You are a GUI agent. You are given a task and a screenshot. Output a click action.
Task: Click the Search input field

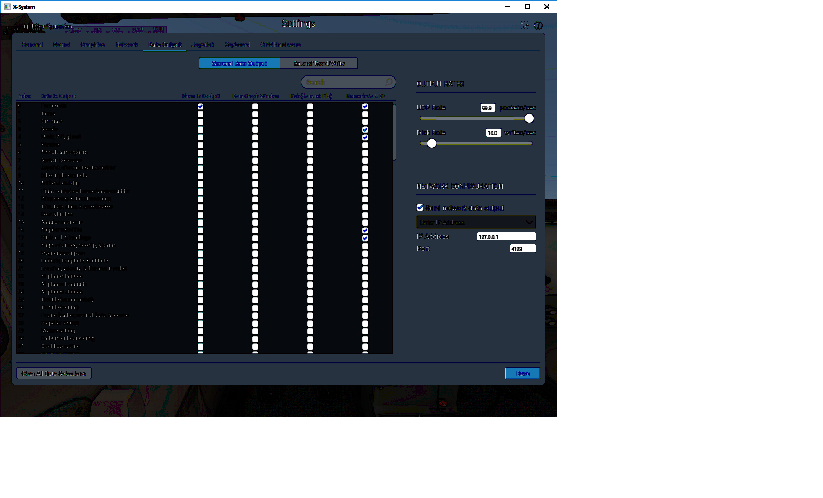(x=348, y=82)
